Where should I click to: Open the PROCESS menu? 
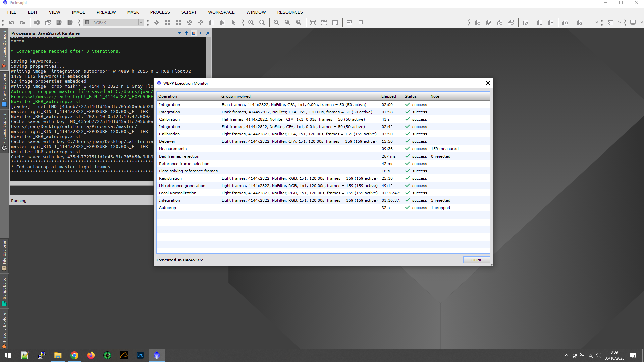click(160, 12)
